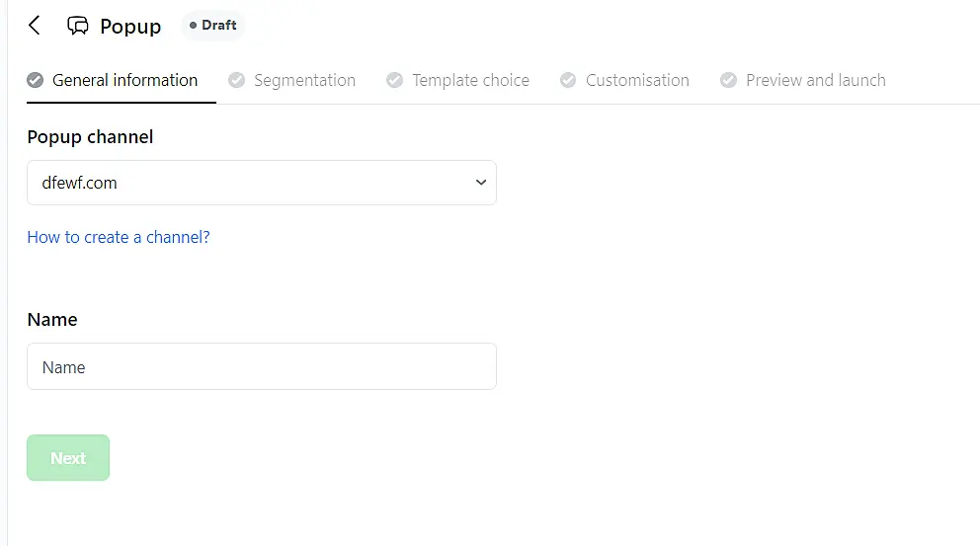Switch to the General information tab
The width and height of the screenshot is (980, 546).
pos(124,80)
